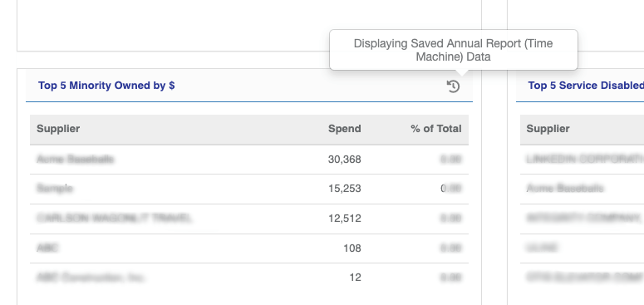Select the spend value 12,512
The image size is (644, 305).
(x=344, y=219)
